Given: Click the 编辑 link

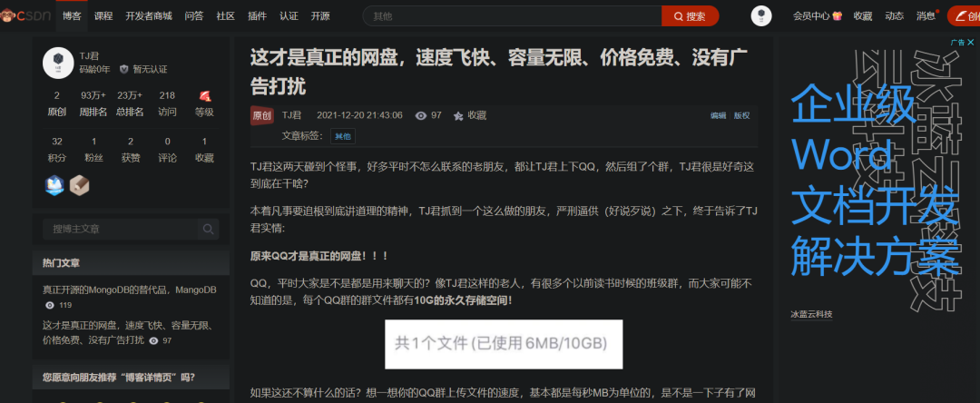Looking at the screenshot, I should pos(718,115).
